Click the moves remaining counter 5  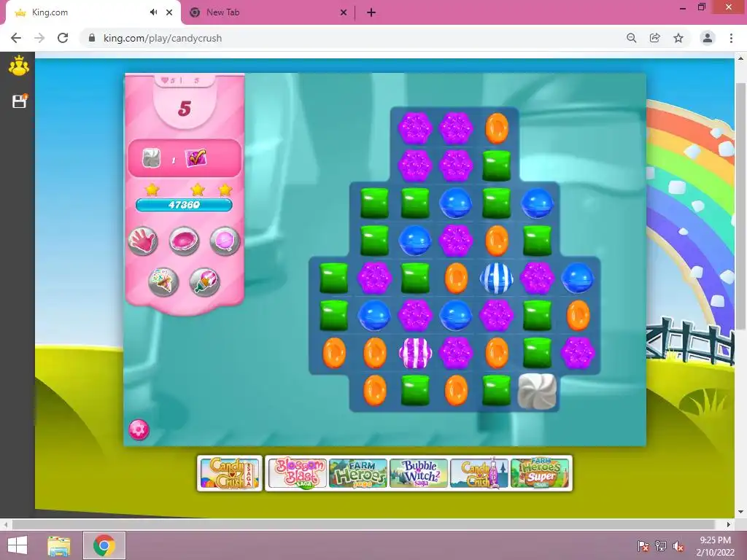click(x=185, y=109)
